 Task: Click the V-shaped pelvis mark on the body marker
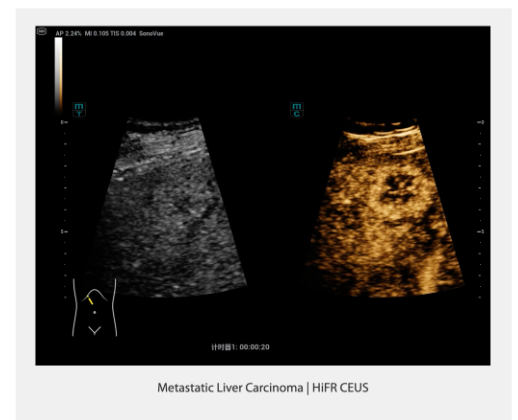tap(95, 330)
